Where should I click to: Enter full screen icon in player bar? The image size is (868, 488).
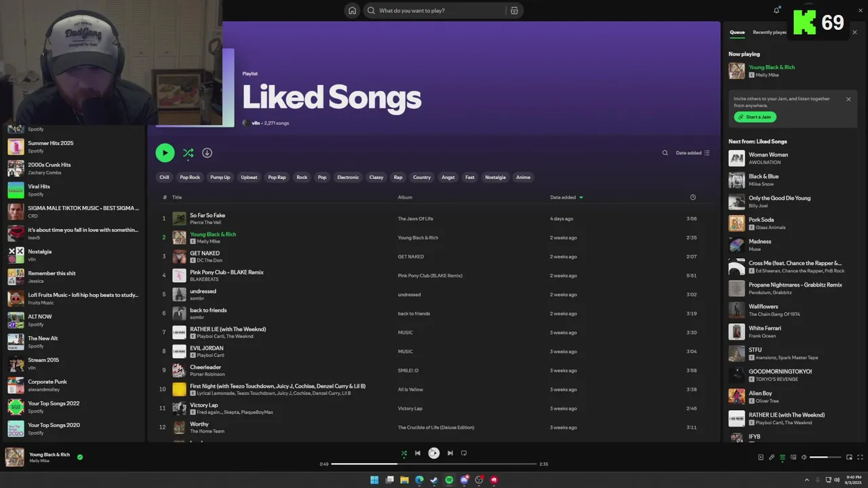861,457
